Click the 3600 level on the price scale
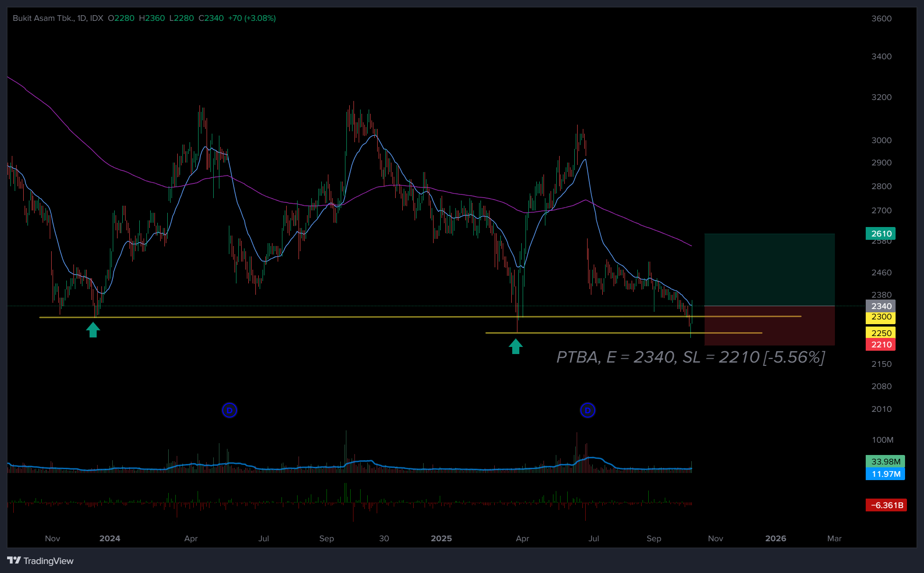Screen dimensions: 924x573 point(881,18)
